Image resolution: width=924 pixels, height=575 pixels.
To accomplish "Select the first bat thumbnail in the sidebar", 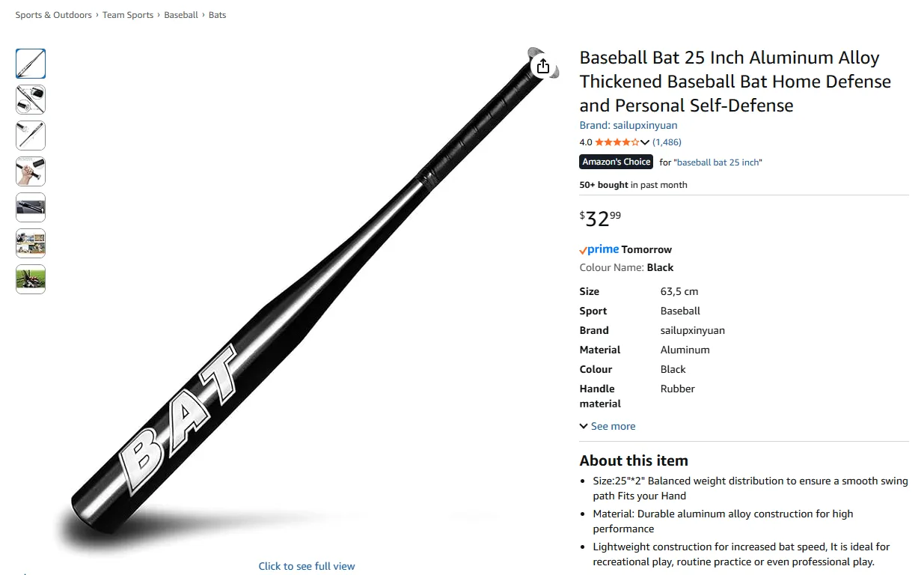I will point(30,64).
